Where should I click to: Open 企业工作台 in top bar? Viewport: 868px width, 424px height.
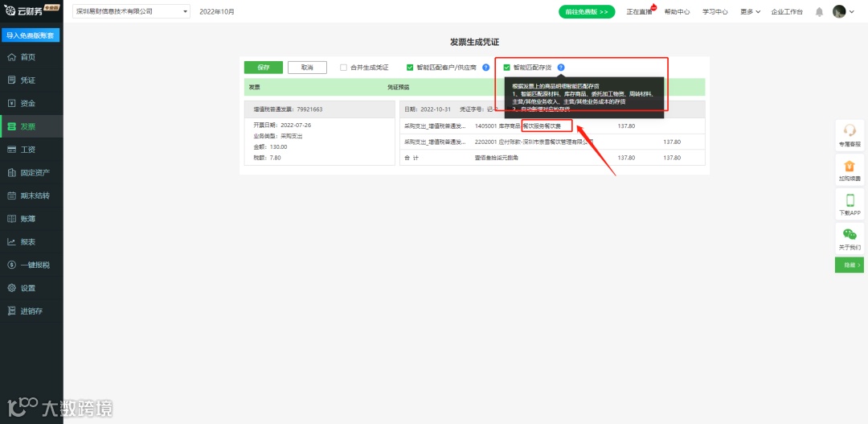[787, 11]
